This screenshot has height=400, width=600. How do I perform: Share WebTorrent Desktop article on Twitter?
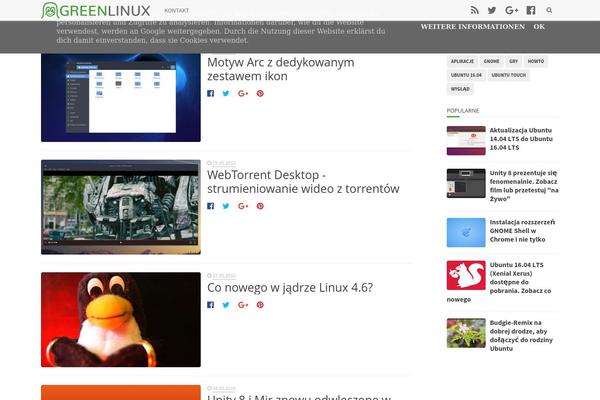pos(226,206)
